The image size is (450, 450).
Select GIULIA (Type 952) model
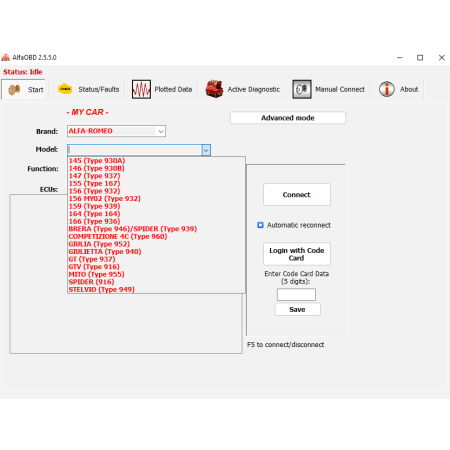pos(156,244)
